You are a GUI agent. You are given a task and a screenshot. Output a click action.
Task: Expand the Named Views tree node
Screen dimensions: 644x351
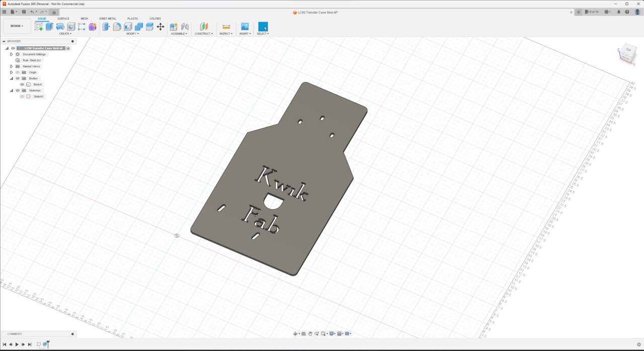(x=11, y=66)
